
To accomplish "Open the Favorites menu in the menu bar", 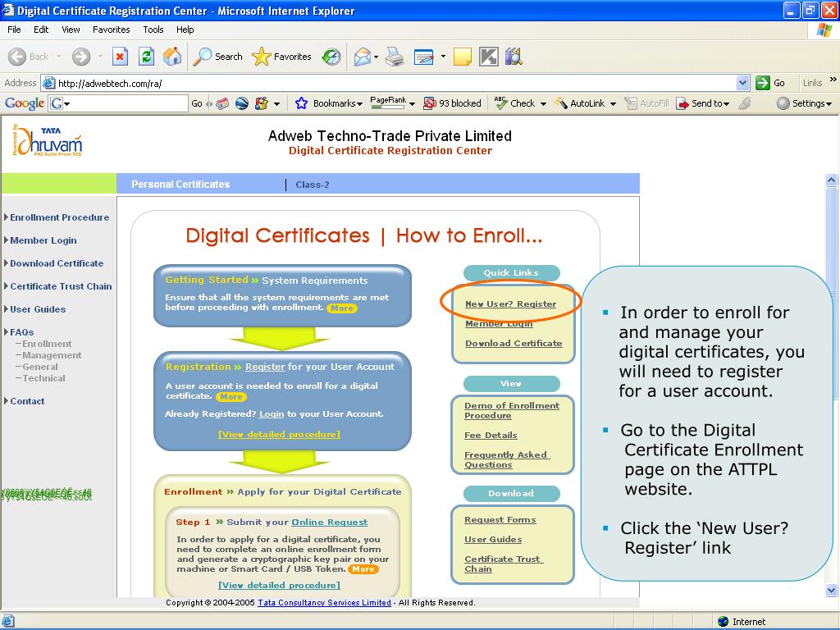I will pyautogui.click(x=111, y=30).
